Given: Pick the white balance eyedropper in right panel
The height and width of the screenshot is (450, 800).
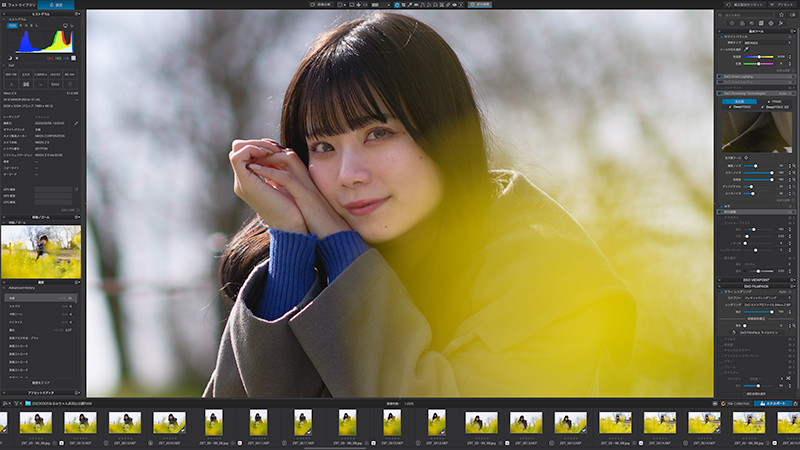Looking at the screenshot, I should pyautogui.click(x=746, y=49).
